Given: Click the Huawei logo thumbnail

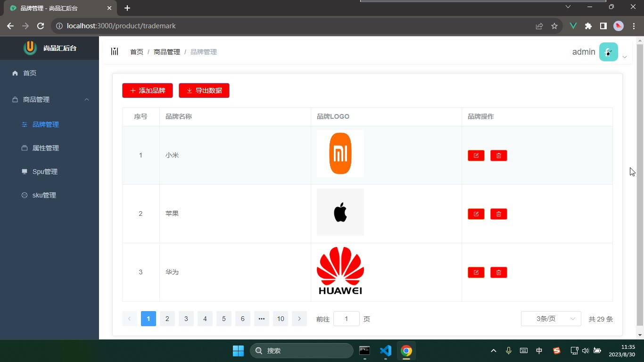Looking at the screenshot, I should pyautogui.click(x=340, y=271).
